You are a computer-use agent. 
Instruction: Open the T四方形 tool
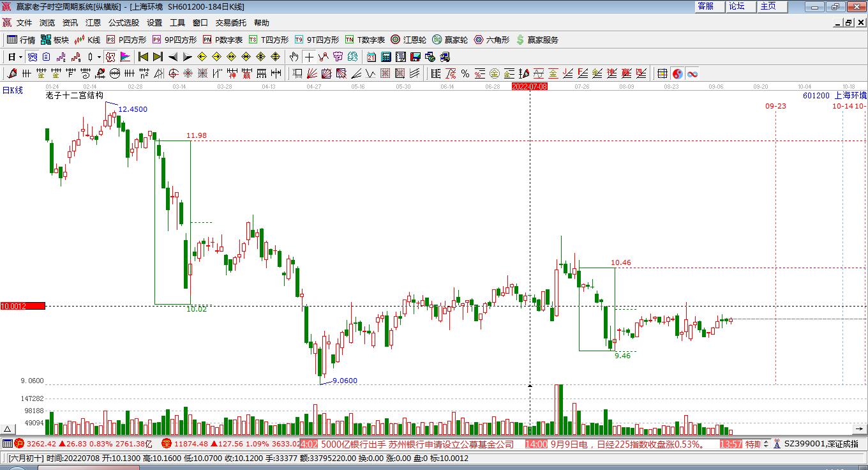(x=269, y=40)
